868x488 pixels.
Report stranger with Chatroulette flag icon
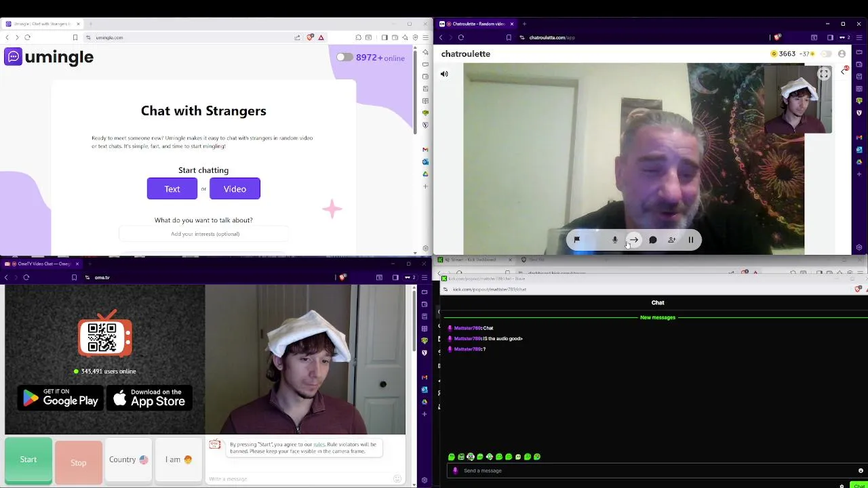click(576, 239)
